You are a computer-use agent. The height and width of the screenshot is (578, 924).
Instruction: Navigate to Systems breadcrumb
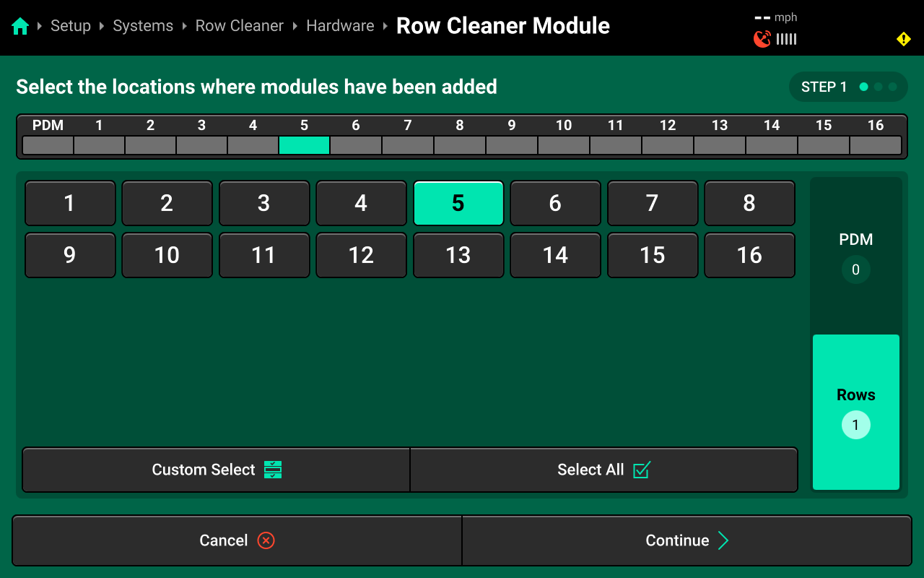143,26
